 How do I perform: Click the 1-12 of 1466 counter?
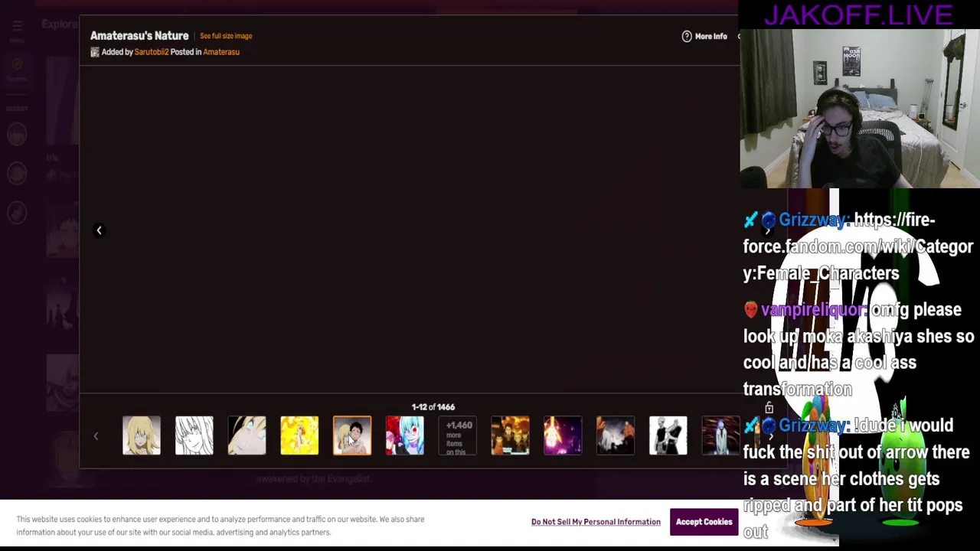pos(433,407)
